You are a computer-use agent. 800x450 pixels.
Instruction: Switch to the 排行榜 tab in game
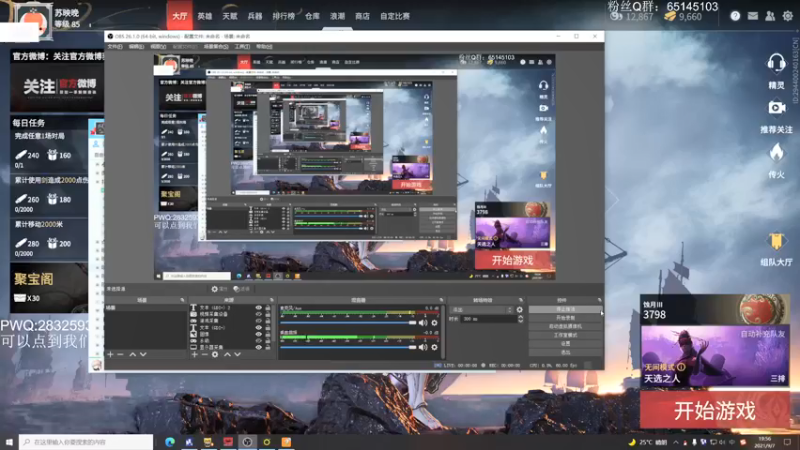284,16
